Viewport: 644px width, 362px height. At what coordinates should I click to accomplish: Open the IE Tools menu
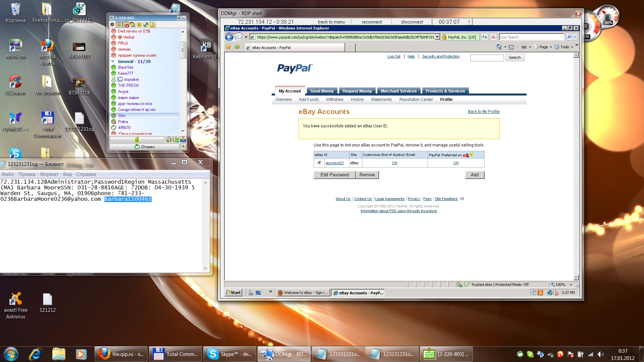[564, 47]
